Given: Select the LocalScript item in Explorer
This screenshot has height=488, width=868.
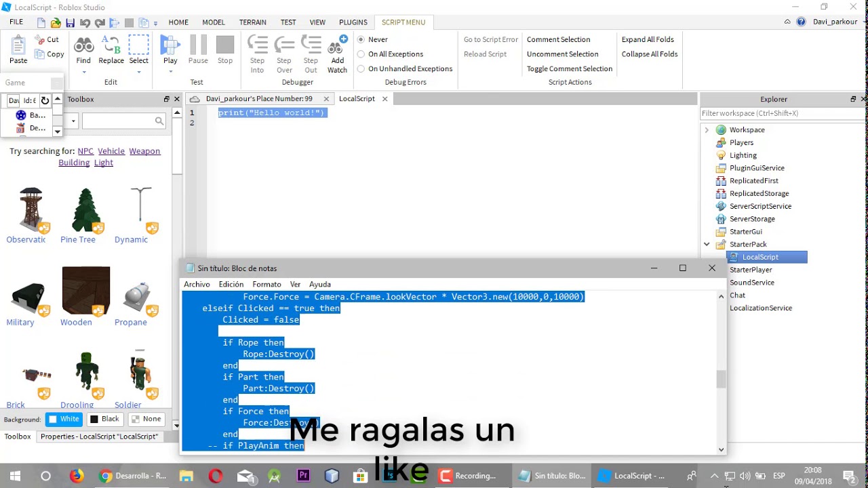Looking at the screenshot, I should pyautogui.click(x=766, y=257).
